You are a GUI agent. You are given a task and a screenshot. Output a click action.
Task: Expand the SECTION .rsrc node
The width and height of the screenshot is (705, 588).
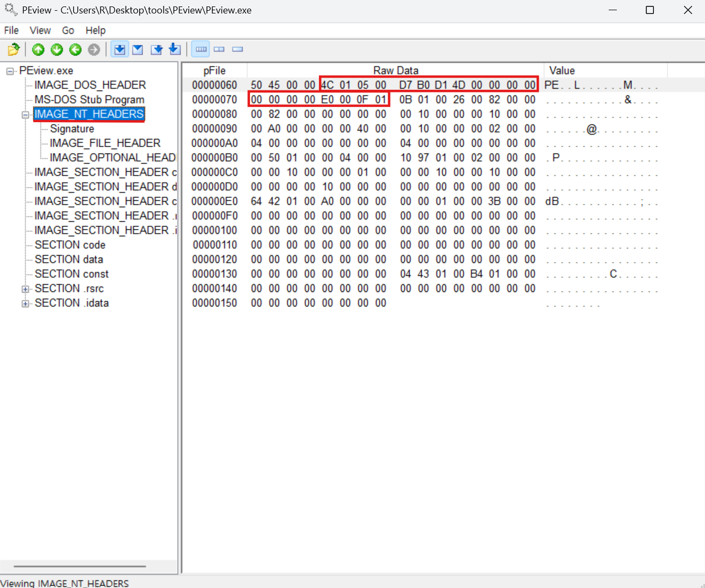tap(25, 289)
